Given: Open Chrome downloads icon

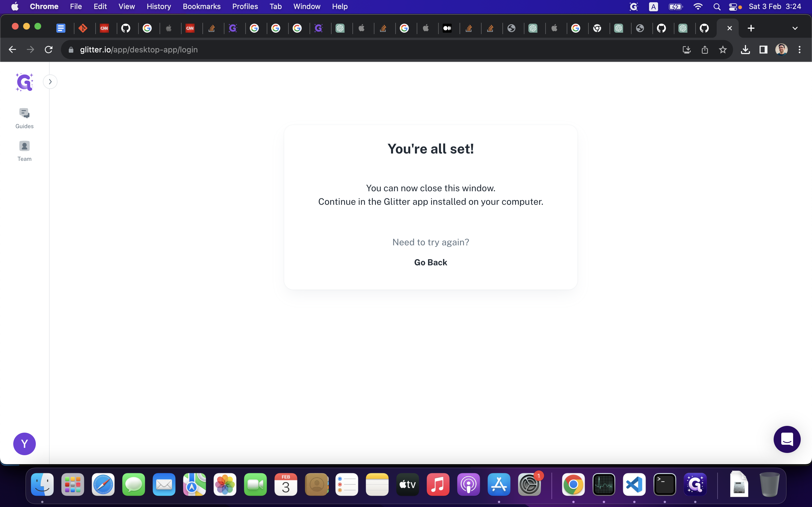Looking at the screenshot, I should pos(745,50).
